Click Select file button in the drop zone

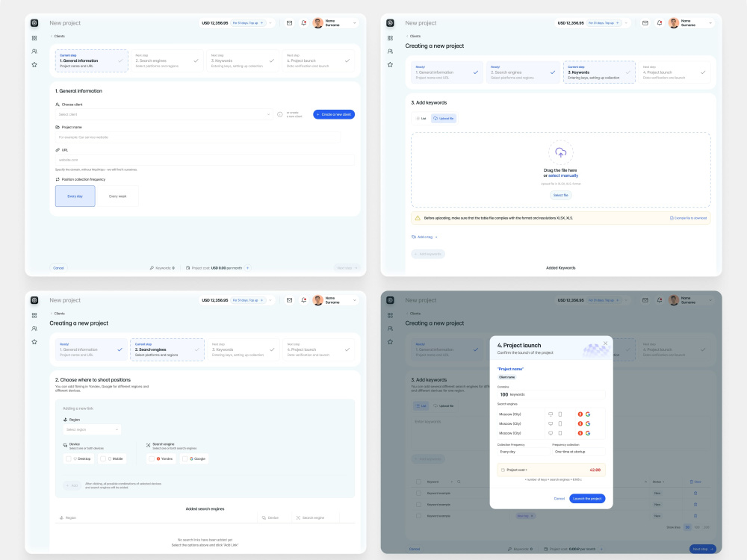point(561,195)
